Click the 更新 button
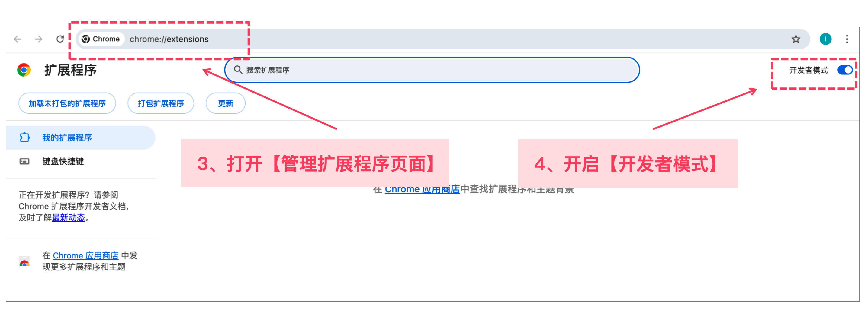The width and height of the screenshot is (868, 313). [225, 103]
